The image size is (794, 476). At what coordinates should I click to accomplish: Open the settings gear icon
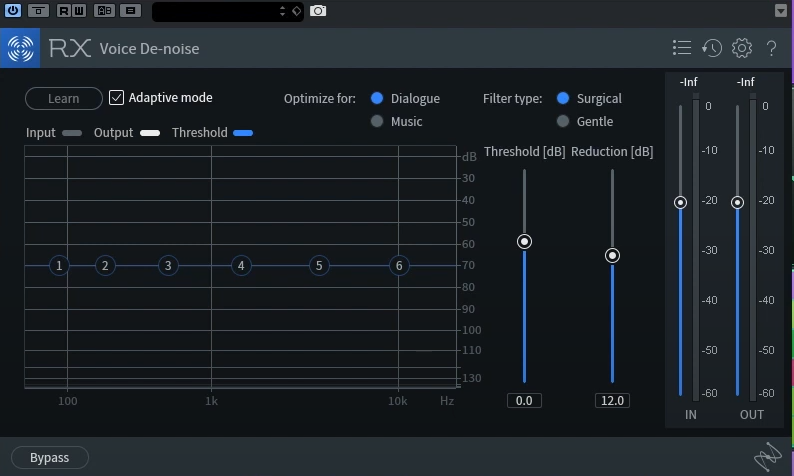click(x=742, y=48)
